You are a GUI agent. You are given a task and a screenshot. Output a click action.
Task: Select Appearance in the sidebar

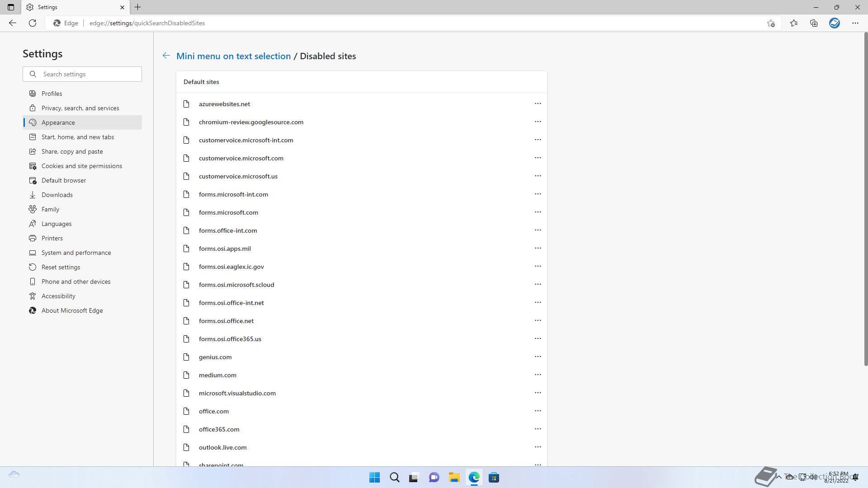pos(82,122)
